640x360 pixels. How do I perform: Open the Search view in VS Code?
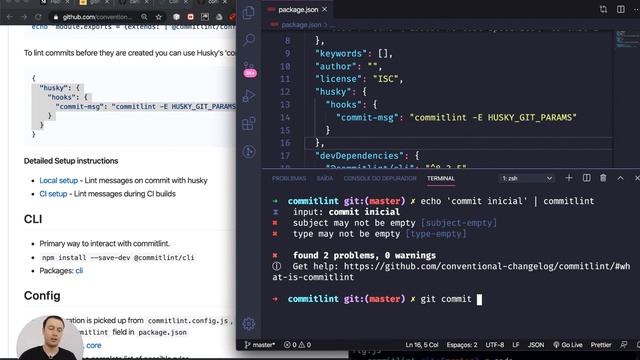(x=249, y=40)
